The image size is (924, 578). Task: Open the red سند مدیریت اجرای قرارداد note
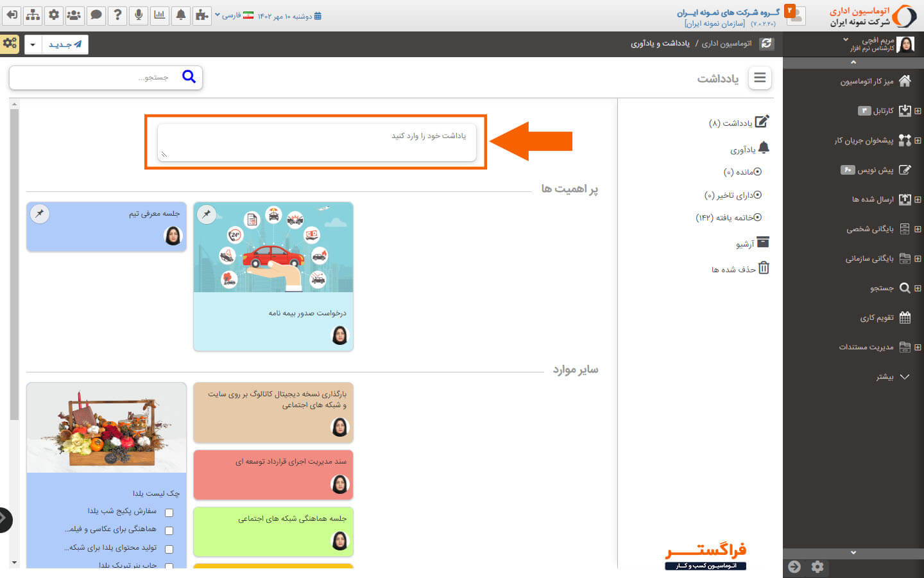click(x=273, y=475)
